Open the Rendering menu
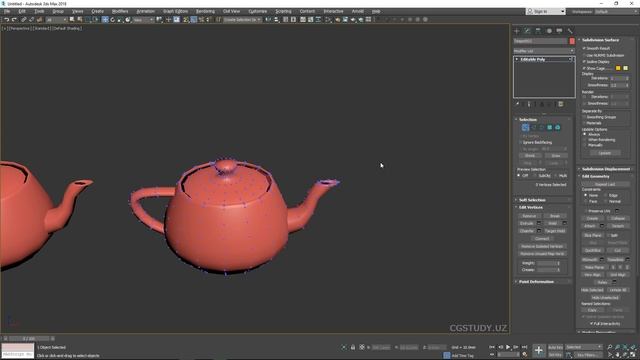The width and height of the screenshot is (640, 360). 205,11
